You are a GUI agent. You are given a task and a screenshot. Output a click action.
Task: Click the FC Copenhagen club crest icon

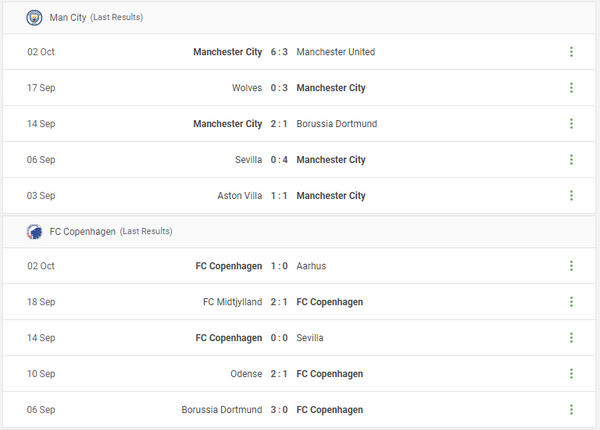pos(34,231)
